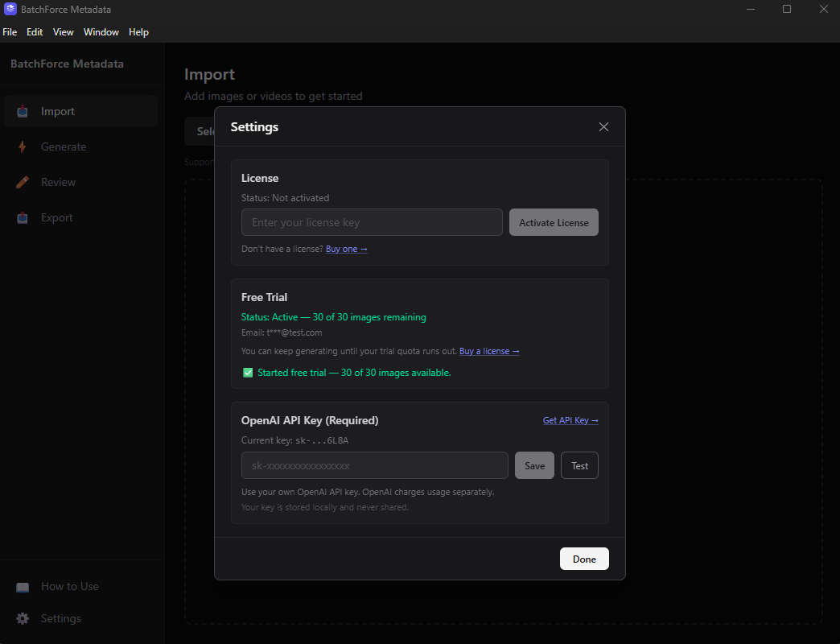Open the Help menu
Image resolution: width=840 pixels, height=644 pixels.
click(x=138, y=32)
